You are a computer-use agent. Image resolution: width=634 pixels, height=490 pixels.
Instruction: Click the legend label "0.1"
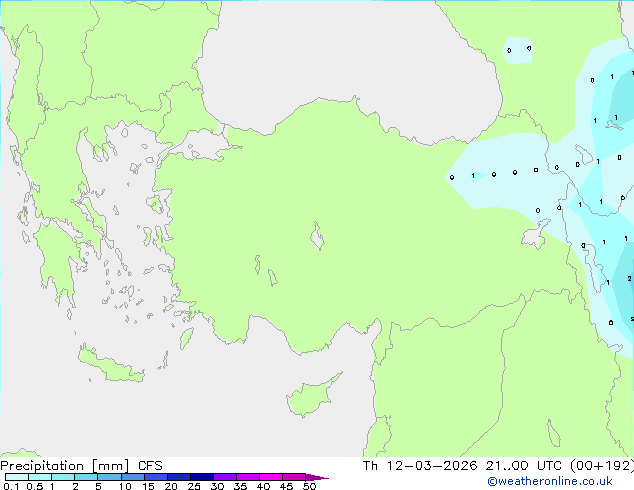pos(11,486)
